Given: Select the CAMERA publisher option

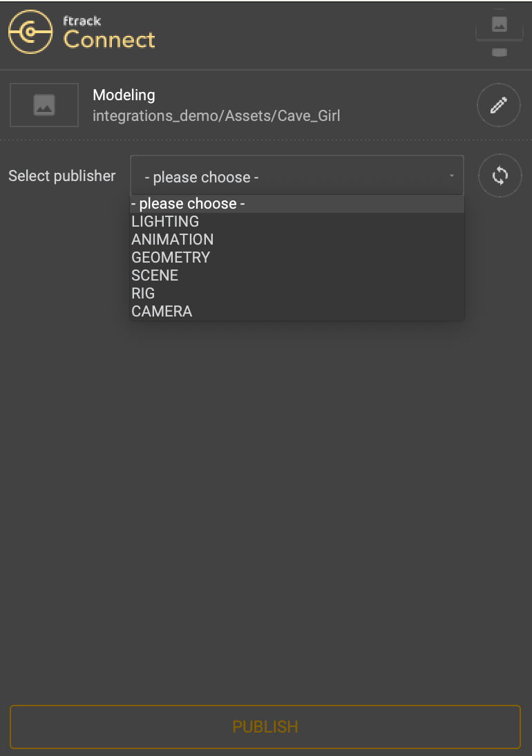Looking at the screenshot, I should click(162, 311).
